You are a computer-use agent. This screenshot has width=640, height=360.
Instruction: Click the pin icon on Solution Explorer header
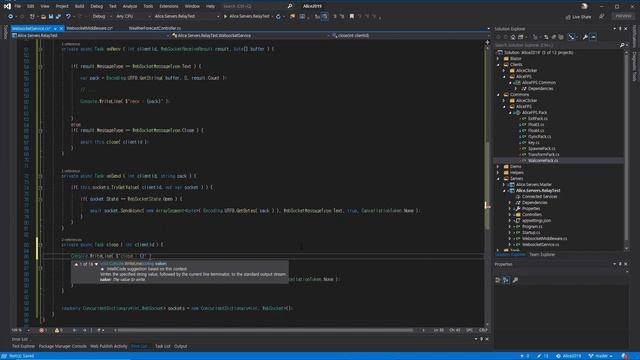[x=620, y=29]
